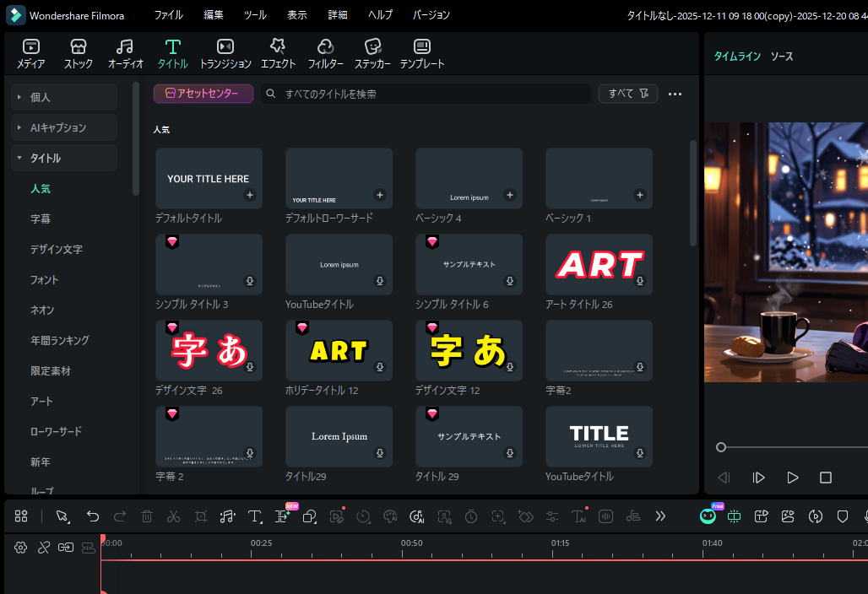Open the すべて filter dropdown
Image resolution: width=868 pixels, height=594 pixels.
tap(628, 94)
